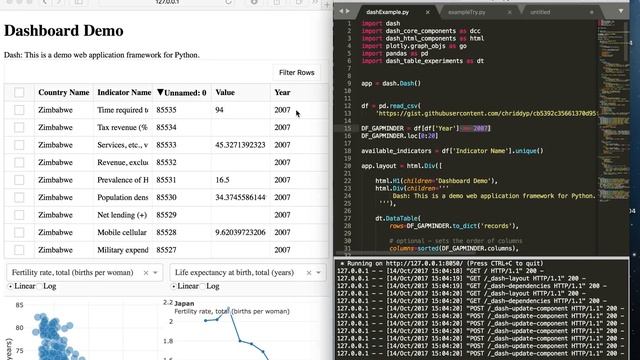Click the 'Dashboard Demo' page heading
640x360 pixels.
(64, 31)
